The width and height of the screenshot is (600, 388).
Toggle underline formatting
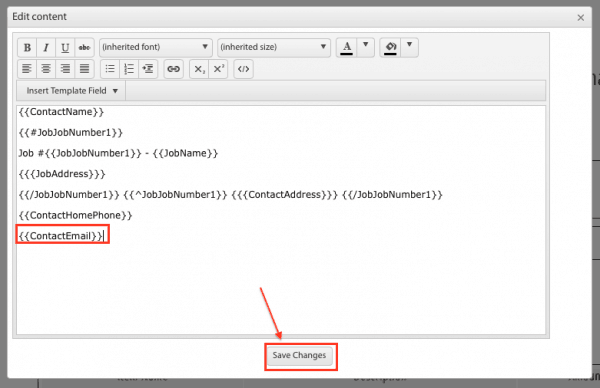65,47
